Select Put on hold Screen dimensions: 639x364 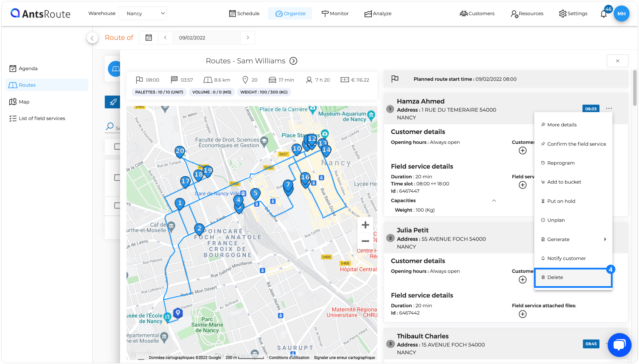coord(573,201)
